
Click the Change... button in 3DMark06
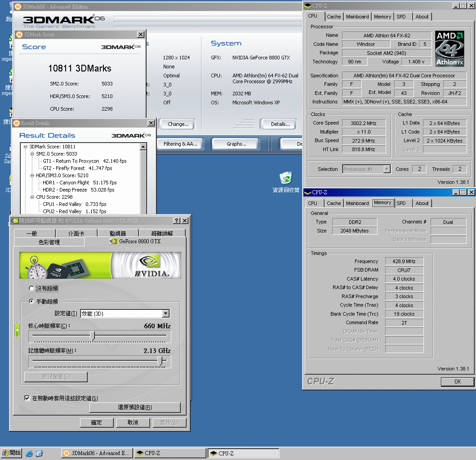[178, 124]
